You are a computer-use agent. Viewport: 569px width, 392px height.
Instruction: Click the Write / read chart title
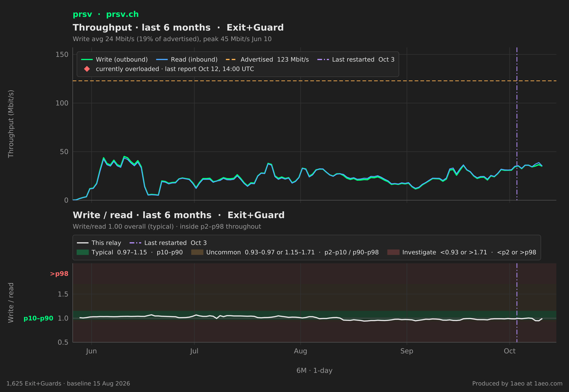(179, 215)
